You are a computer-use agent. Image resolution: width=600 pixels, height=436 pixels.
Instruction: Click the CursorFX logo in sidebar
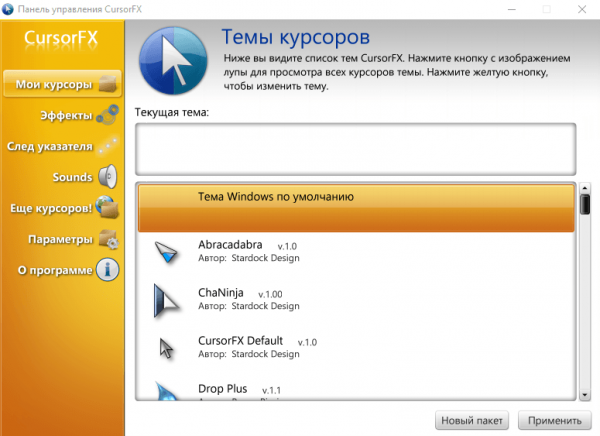tap(61, 38)
